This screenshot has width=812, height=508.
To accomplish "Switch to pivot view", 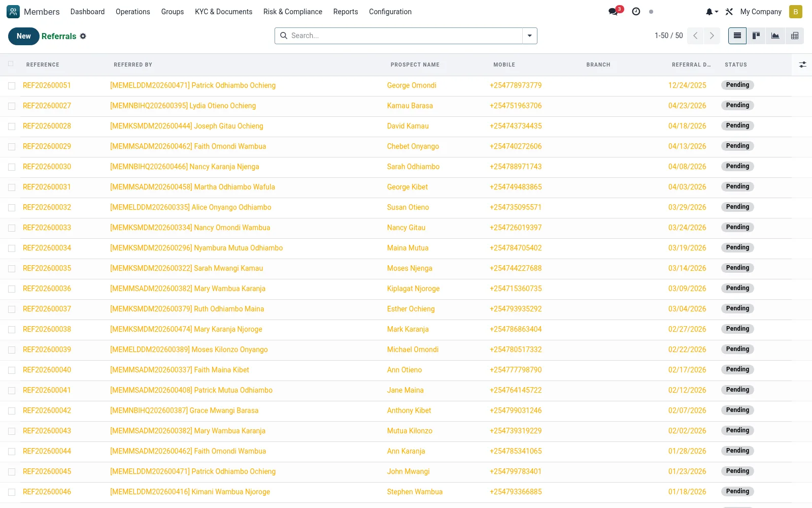I will (x=795, y=36).
